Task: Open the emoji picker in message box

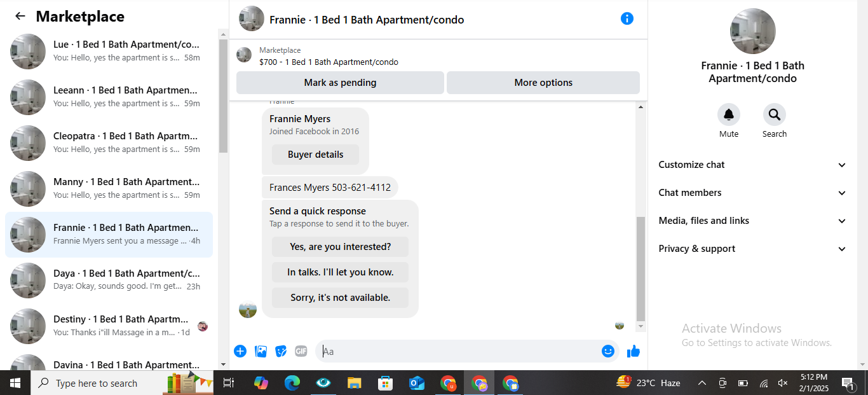Action: [x=608, y=351]
